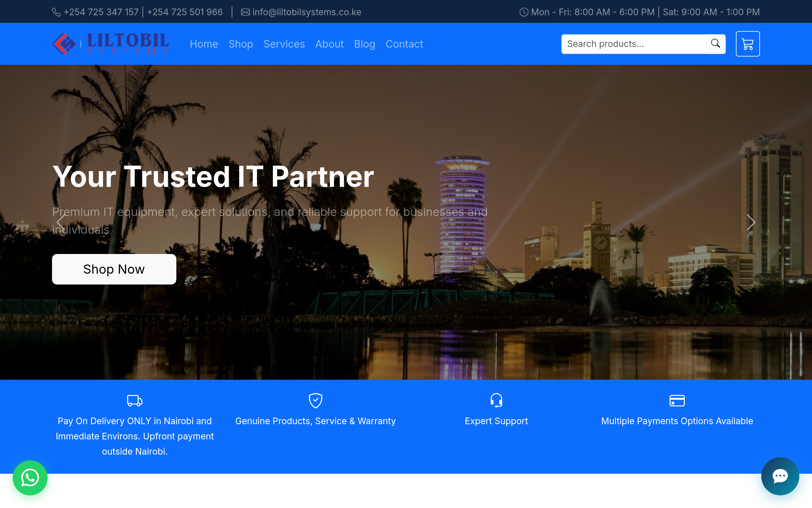The image size is (812, 508).
Task: Click the shield checkmark warranty icon
Action: tap(315, 400)
